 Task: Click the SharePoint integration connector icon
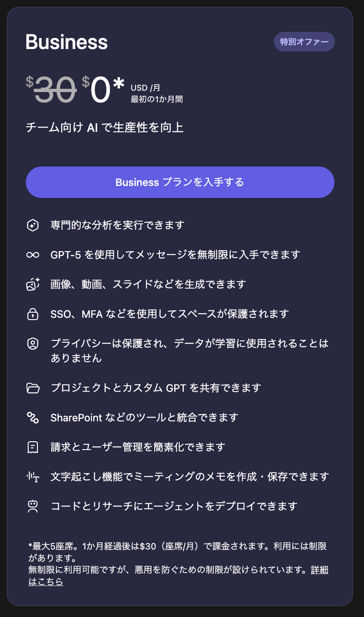click(32, 418)
